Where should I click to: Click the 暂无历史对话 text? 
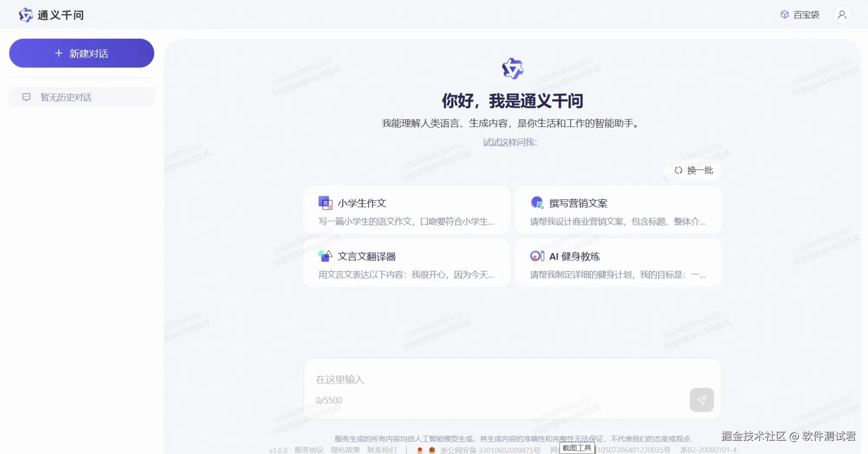pos(66,97)
